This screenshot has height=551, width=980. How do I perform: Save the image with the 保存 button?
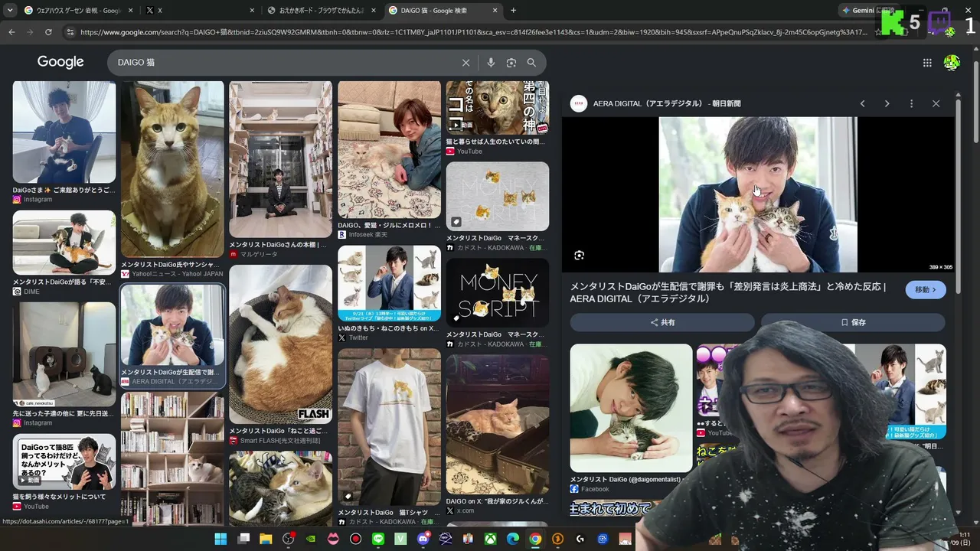point(853,322)
